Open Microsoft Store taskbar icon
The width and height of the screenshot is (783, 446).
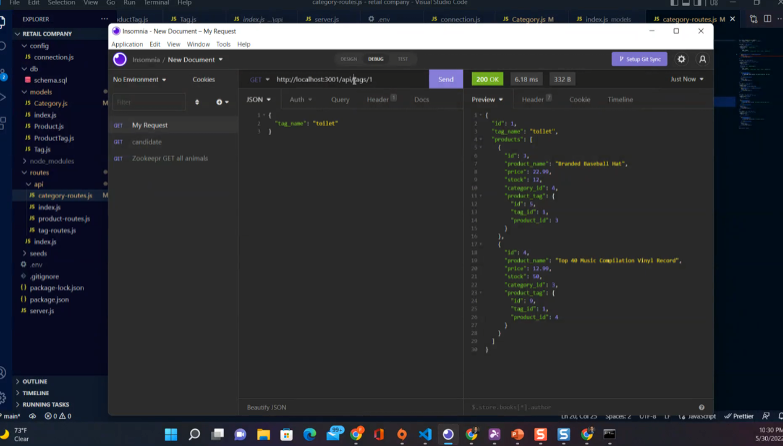pyautogui.click(x=287, y=434)
